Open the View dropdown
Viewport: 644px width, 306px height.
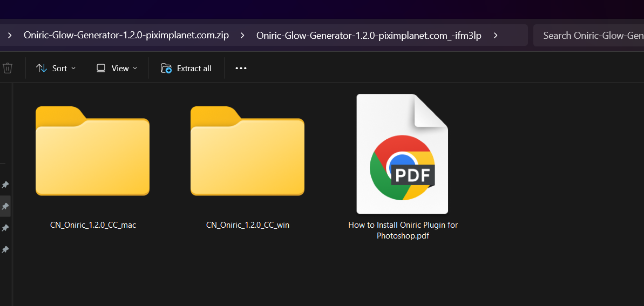pos(117,68)
